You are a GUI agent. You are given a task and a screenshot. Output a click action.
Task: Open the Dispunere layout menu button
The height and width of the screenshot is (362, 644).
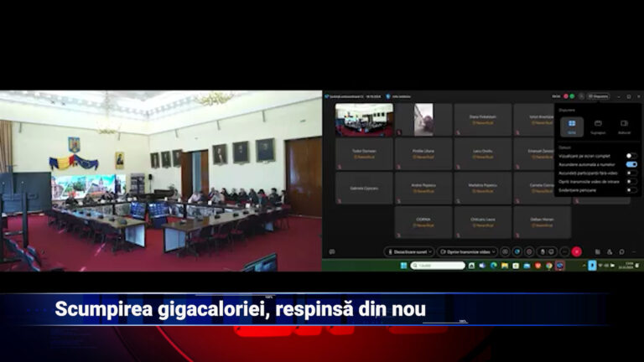point(598,96)
